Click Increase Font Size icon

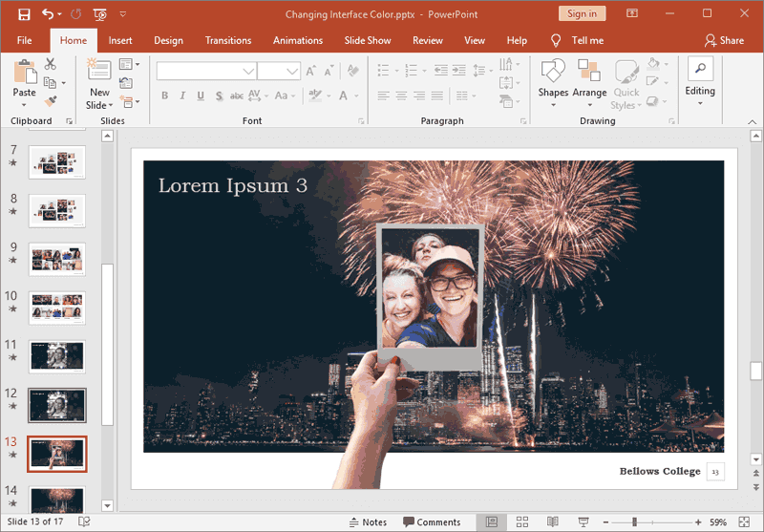click(311, 71)
